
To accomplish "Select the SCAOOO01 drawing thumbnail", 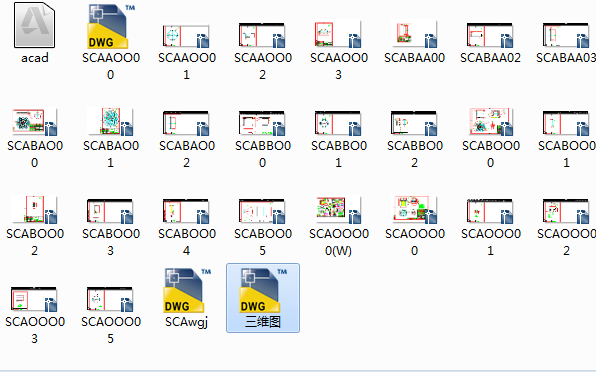I will [x=490, y=211].
